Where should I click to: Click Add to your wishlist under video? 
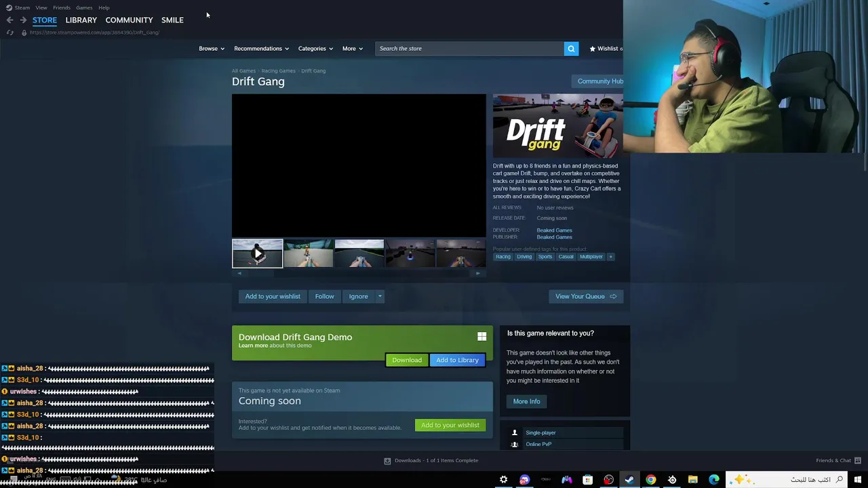click(273, 296)
